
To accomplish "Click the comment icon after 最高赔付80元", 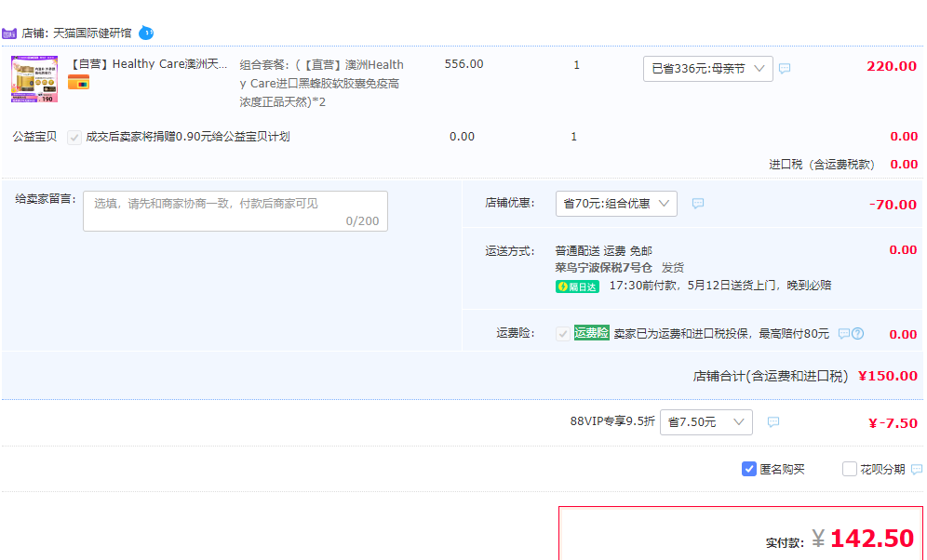I will click(x=843, y=334).
